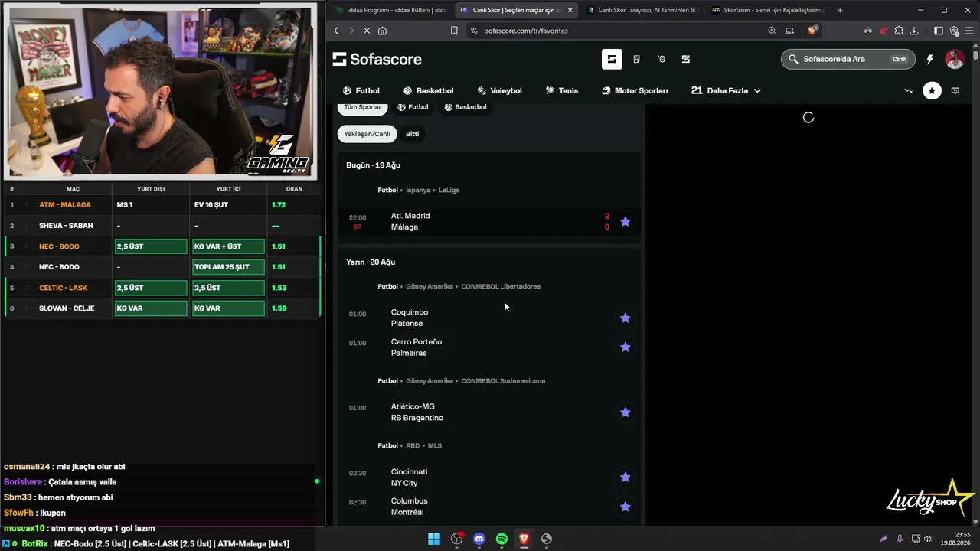Image resolution: width=980 pixels, height=551 pixels.
Task: Open the Atlético-MG vs RB Bragantino match
Action: (488, 412)
